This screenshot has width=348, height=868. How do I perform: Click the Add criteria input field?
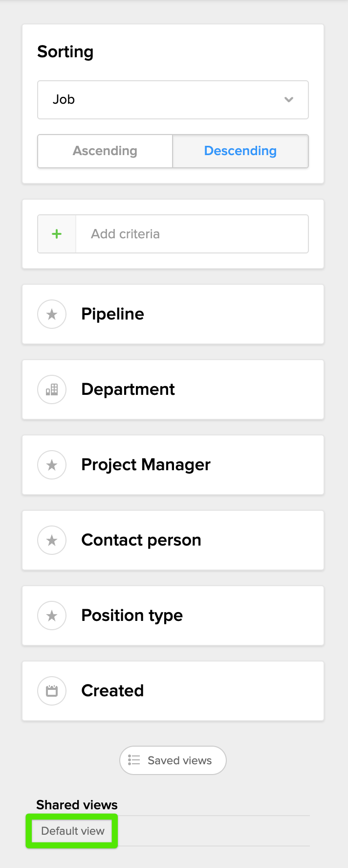coord(192,234)
